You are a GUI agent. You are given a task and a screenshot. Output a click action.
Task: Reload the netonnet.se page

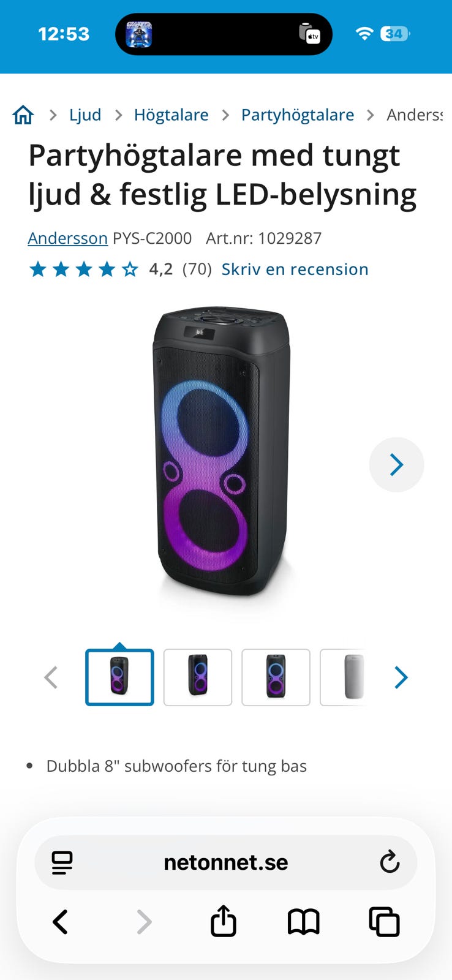pos(390,862)
